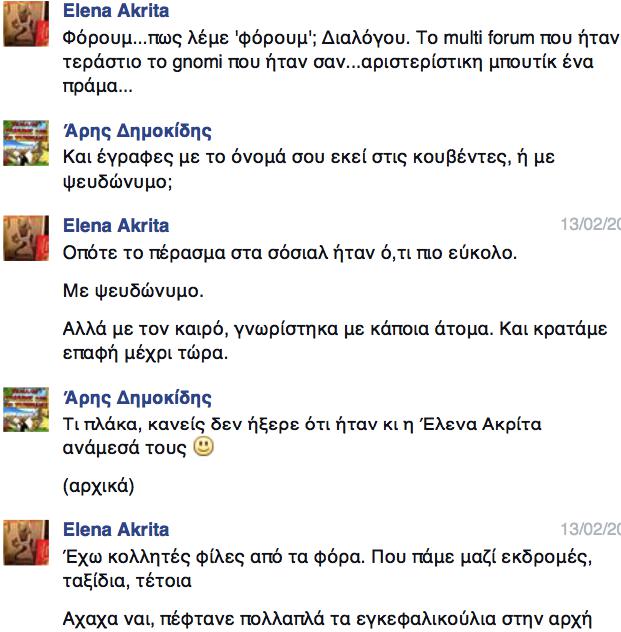Image resolution: width=621 pixels, height=632 pixels.
Task: Select the question 'Και έγραφες με το όνομά σου'
Action: (x=309, y=169)
